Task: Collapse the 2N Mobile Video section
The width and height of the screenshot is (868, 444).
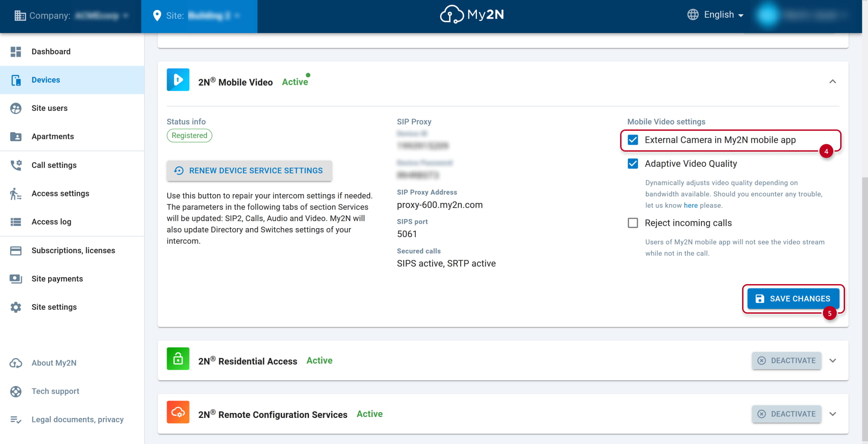Action: pyautogui.click(x=832, y=82)
